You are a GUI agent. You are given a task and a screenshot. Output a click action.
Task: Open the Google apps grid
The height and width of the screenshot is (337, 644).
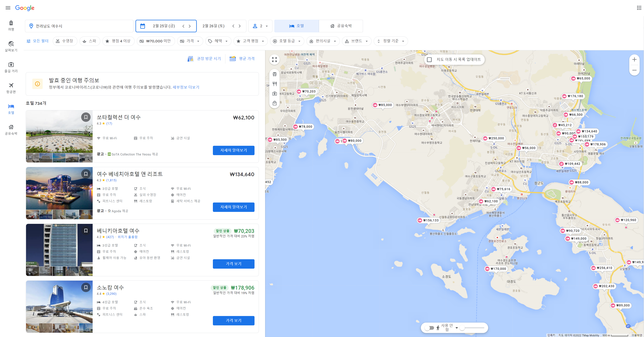pos(639,8)
